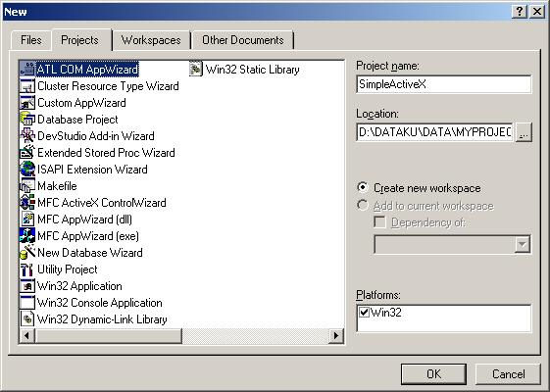Open the Location browse button
The image size is (550, 392).
(x=524, y=132)
